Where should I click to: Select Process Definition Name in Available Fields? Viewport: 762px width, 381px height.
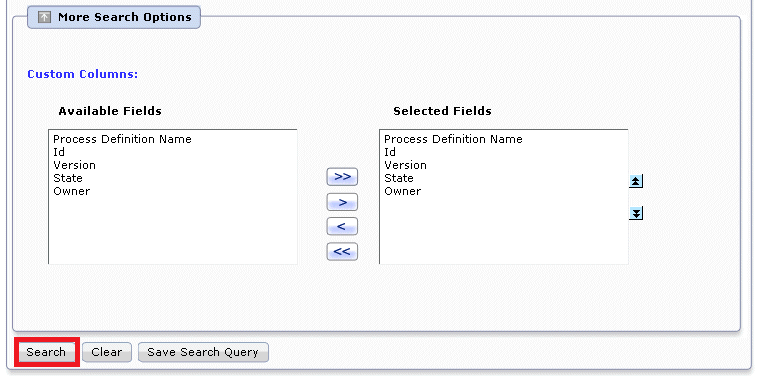coord(122,139)
